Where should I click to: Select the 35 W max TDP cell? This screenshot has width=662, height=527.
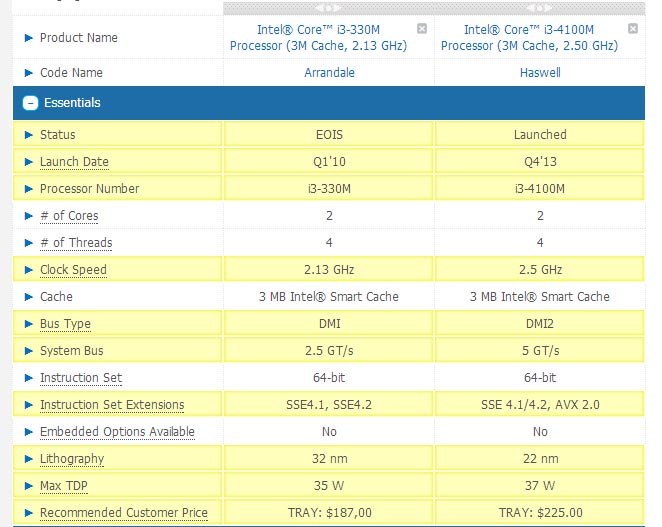click(329, 486)
